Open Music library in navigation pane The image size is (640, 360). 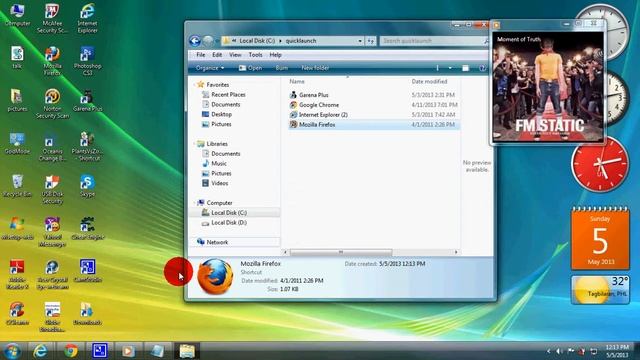point(219,163)
